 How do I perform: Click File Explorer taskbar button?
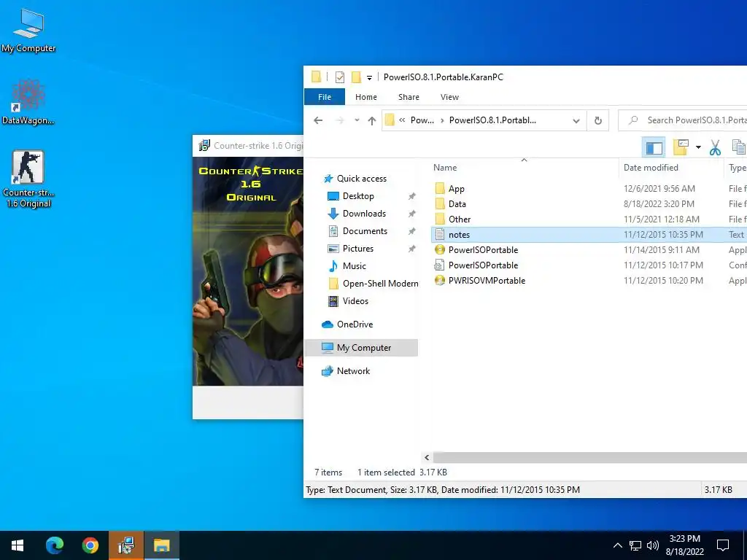pyautogui.click(x=161, y=545)
